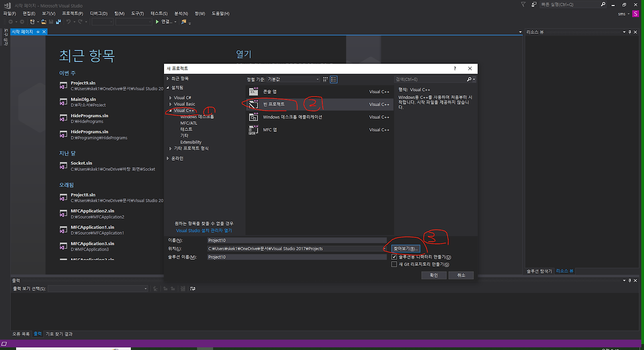Click the browse button for location
Viewport: 644px width, 350px height.
coord(406,249)
